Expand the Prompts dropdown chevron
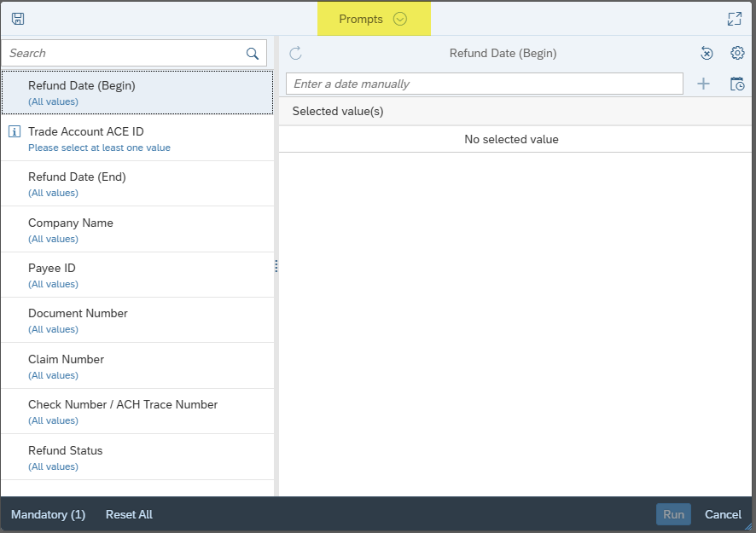 pos(400,19)
